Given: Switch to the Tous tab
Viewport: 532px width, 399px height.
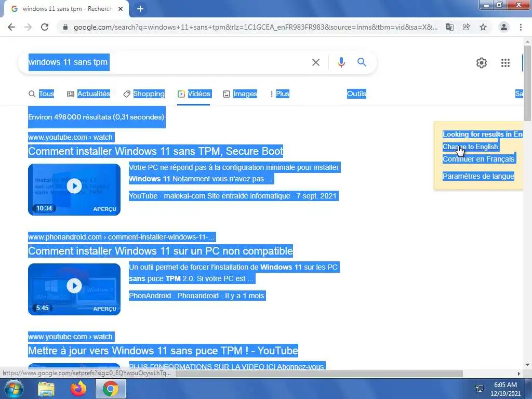Looking at the screenshot, I should pyautogui.click(x=42, y=94).
